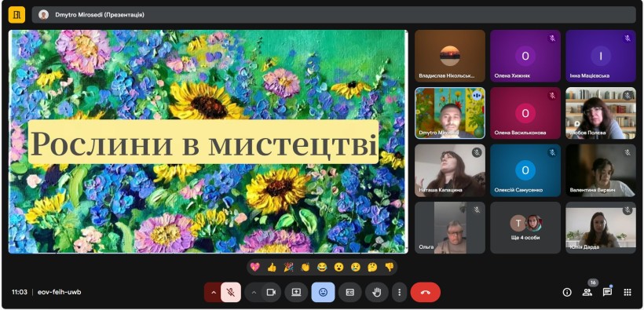Select Наташа Капацина video tile

pyautogui.click(x=450, y=170)
